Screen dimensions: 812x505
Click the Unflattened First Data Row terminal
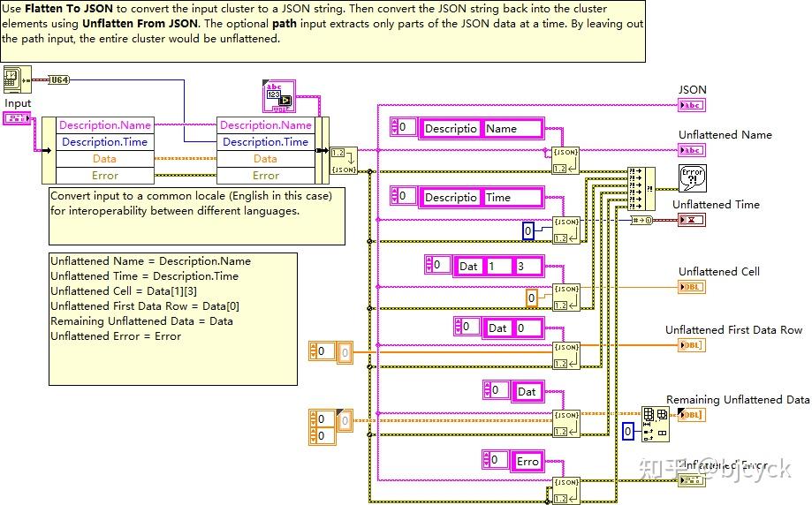[x=692, y=345]
